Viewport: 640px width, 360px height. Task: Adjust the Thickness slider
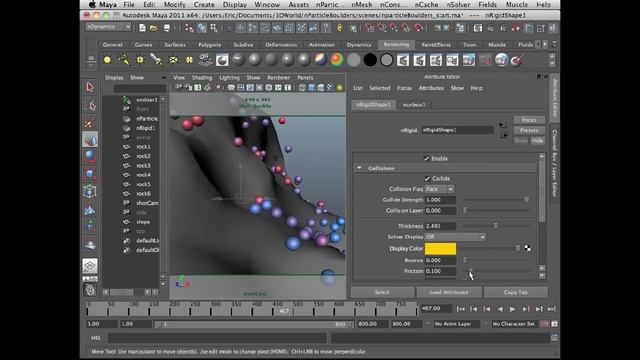[x=496, y=226]
